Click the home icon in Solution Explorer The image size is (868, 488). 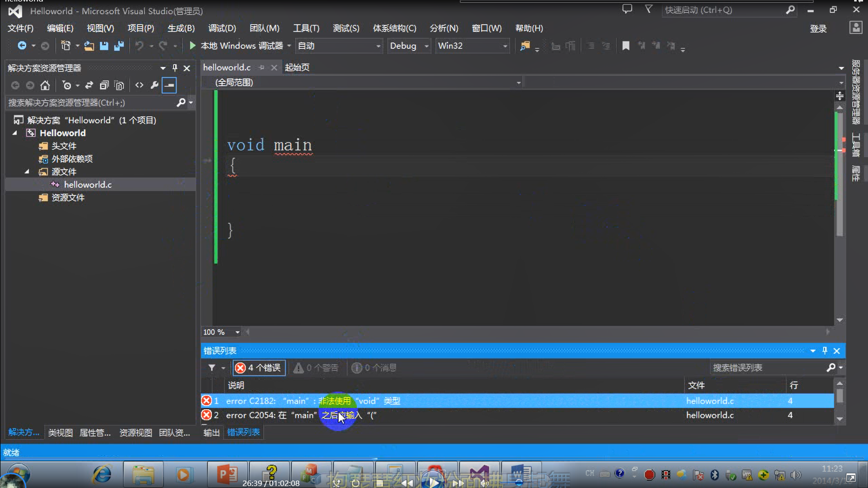pos(45,85)
